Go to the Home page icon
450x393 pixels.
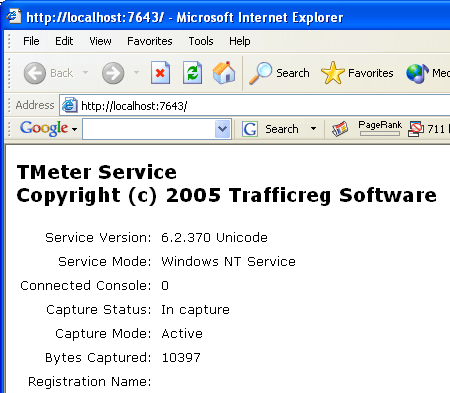point(224,72)
